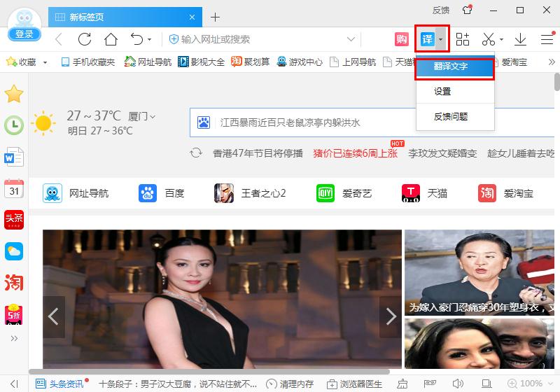Toggle the sound speaker icon in status bar
Screen dimensions: 560x392
click(457, 384)
